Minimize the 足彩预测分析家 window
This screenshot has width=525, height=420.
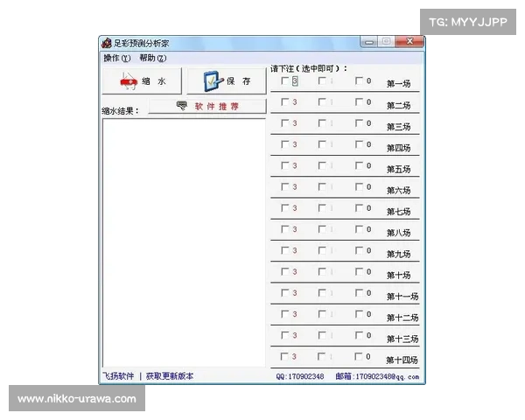(x=369, y=42)
